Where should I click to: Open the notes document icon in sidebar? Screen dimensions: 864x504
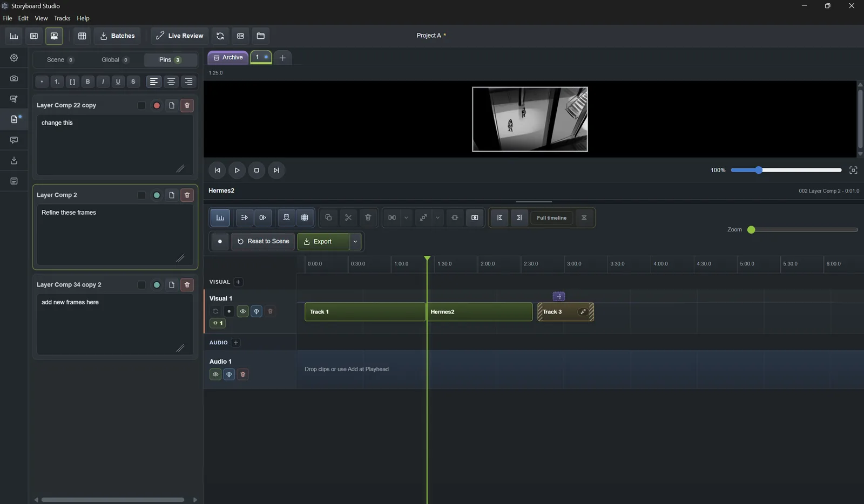point(14,119)
